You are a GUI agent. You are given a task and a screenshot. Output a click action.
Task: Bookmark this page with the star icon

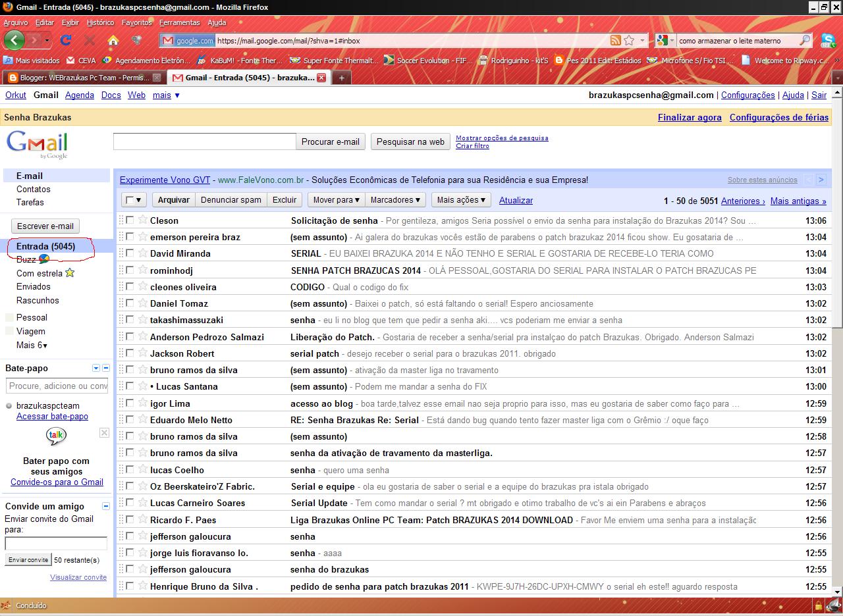pyautogui.click(x=629, y=40)
